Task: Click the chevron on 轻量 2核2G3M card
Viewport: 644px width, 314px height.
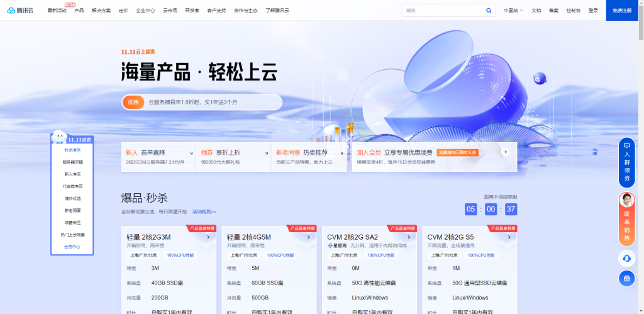Action: tap(208, 237)
